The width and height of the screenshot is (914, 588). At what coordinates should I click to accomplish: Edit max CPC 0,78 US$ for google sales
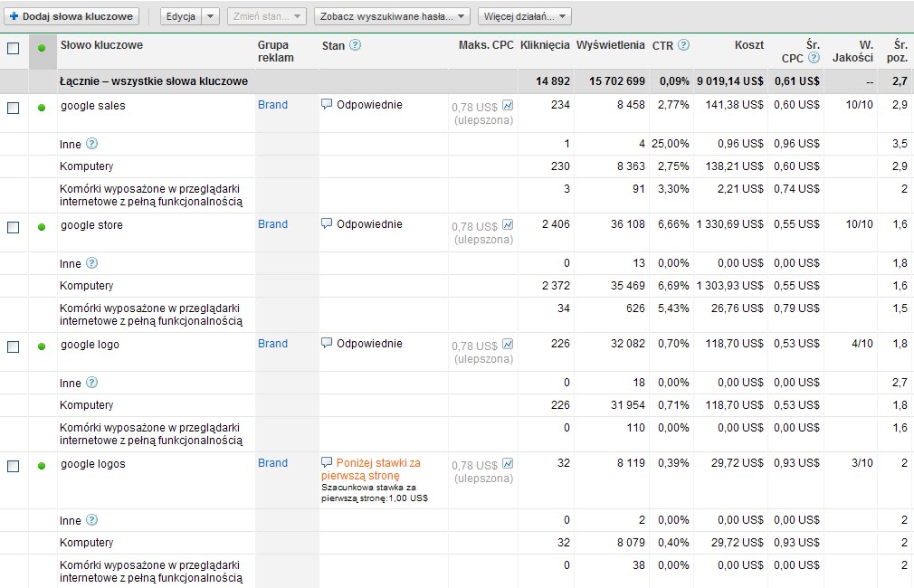(x=474, y=108)
